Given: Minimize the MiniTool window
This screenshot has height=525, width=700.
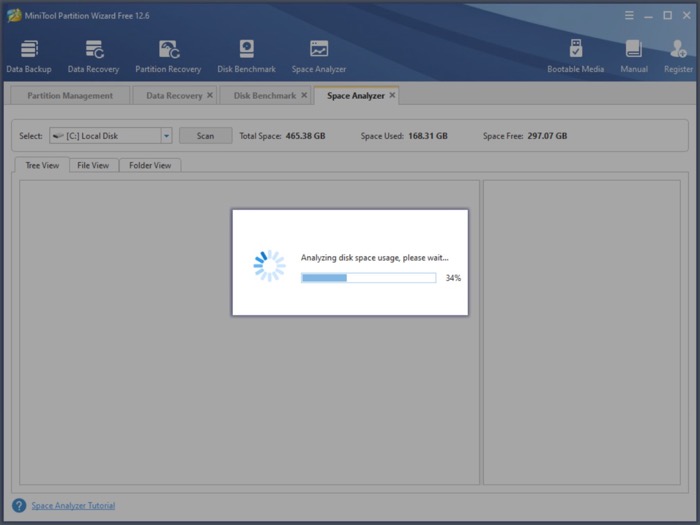Looking at the screenshot, I should point(648,16).
